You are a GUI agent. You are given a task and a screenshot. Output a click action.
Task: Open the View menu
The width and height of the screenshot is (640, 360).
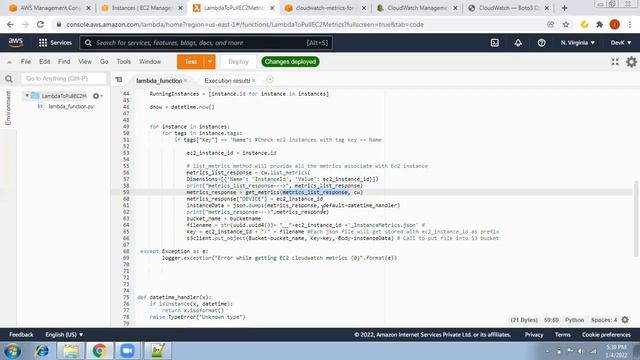[85, 62]
